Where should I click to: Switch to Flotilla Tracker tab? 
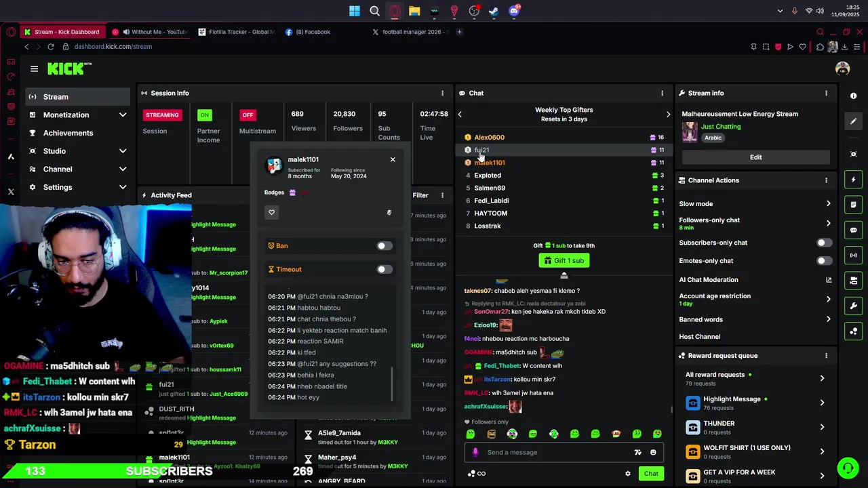(x=236, y=32)
